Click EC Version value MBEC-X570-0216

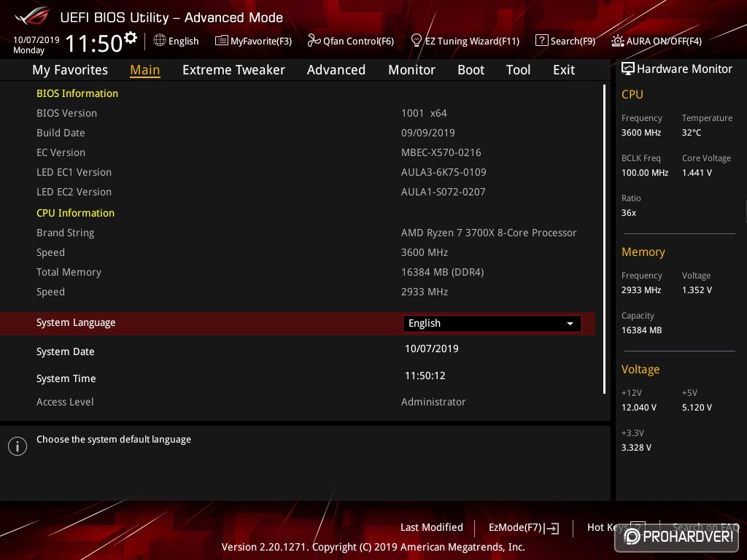click(x=441, y=152)
